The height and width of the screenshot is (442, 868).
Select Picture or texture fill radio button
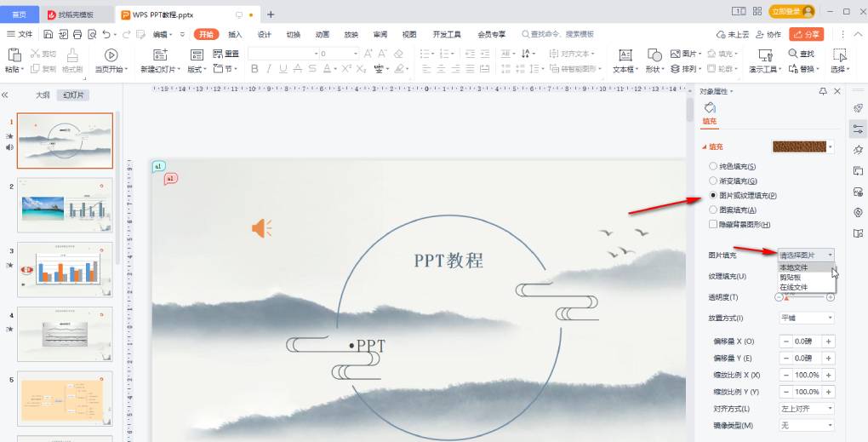point(713,196)
